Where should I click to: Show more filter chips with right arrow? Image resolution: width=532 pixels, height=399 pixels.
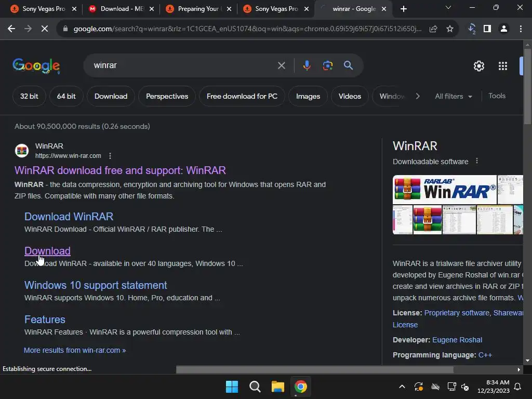pos(418,96)
